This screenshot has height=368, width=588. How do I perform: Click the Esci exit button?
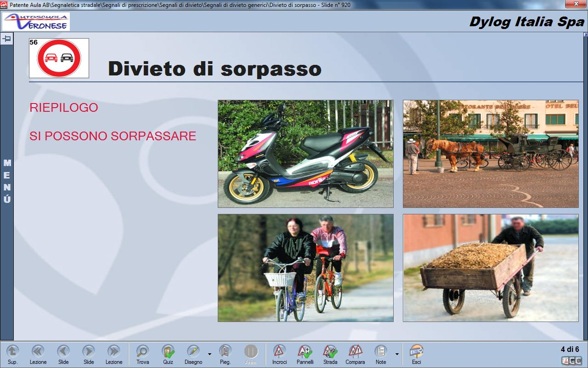click(x=416, y=354)
